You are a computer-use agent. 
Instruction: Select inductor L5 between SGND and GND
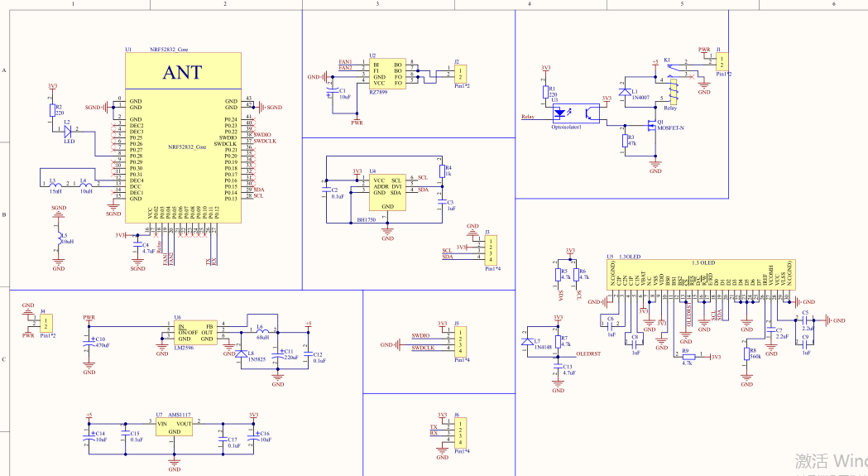(59, 239)
